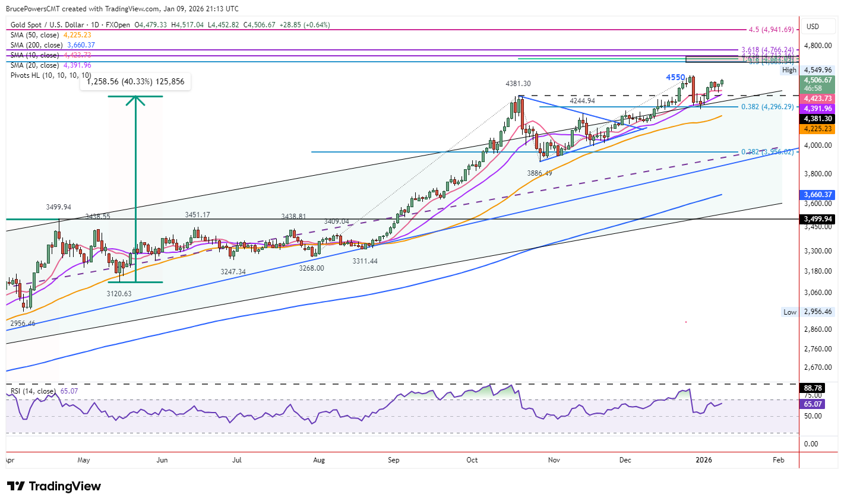Click the Jun label on the time axis
The height and width of the screenshot is (504, 844).
point(162,460)
